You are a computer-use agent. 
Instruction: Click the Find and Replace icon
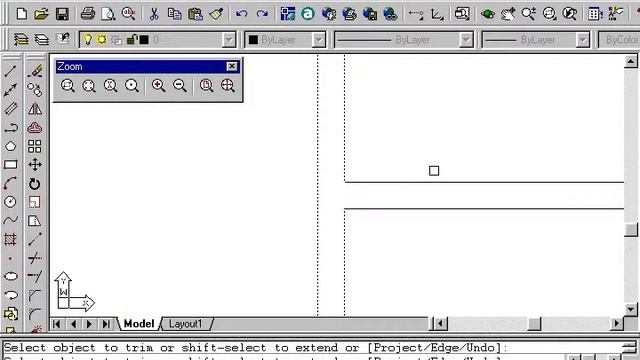point(129,14)
